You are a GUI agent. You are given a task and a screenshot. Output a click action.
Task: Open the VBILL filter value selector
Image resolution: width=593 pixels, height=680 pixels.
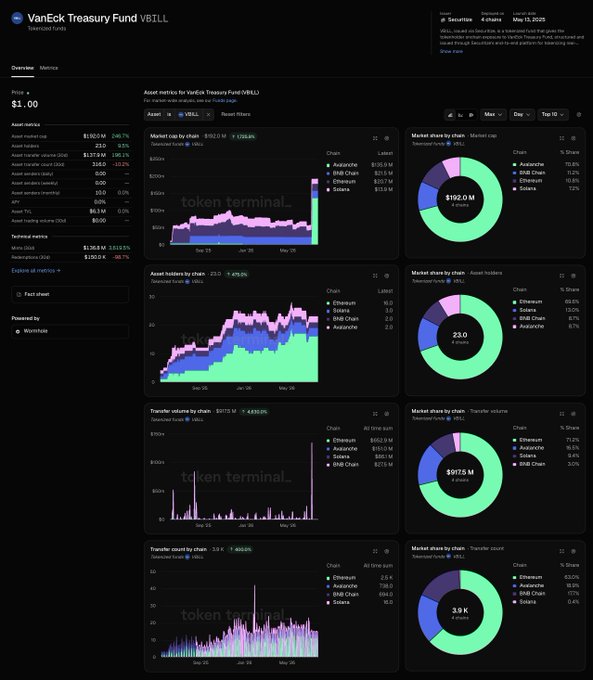coord(189,114)
